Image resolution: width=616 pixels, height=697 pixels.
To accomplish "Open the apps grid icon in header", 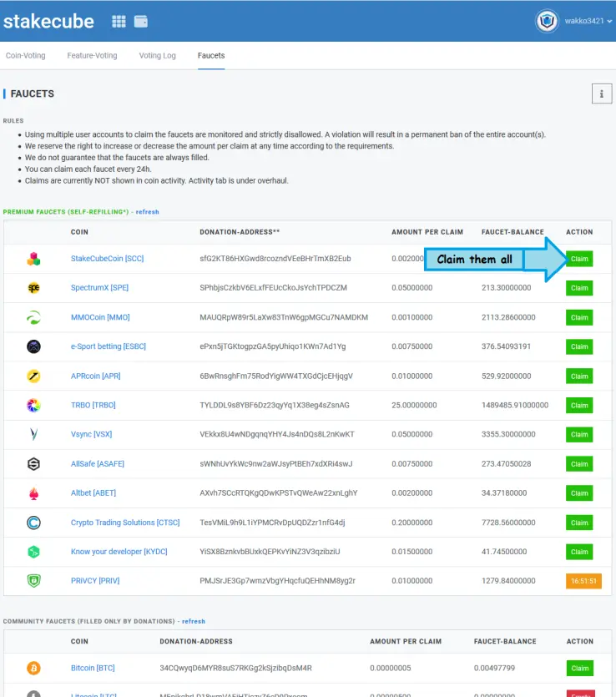I will coord(119,22).
